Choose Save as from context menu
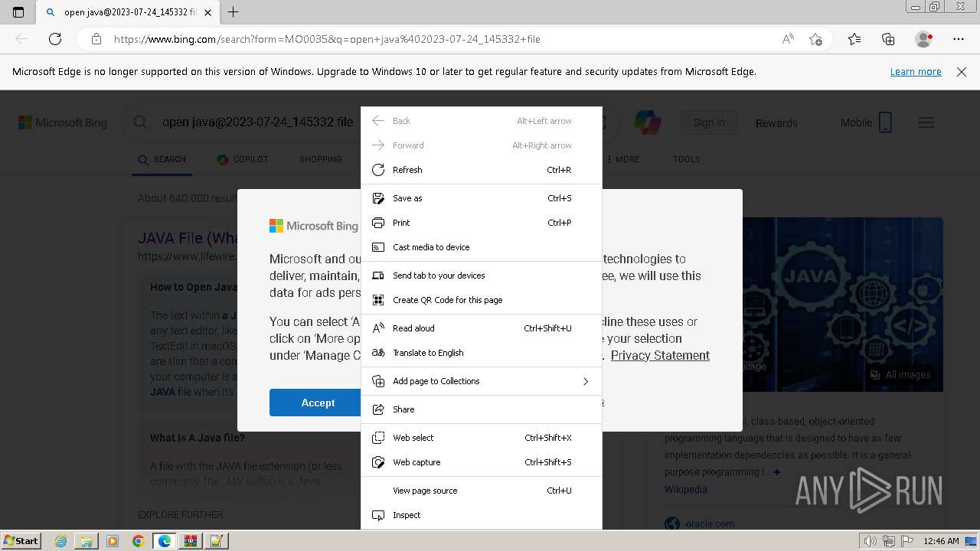980x551 pixels. point(481,198)
